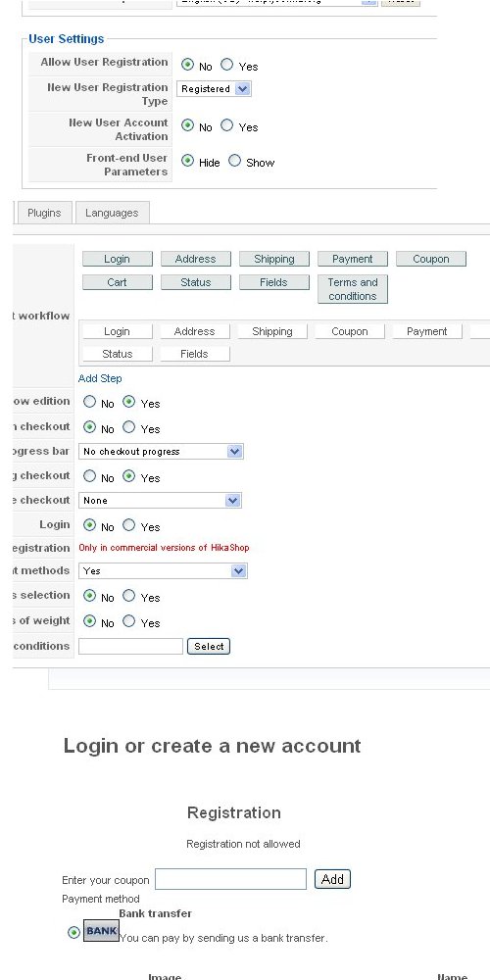Open the None checkout dropdown
Screen dimensions: 490x980
(x=160, y=500)
